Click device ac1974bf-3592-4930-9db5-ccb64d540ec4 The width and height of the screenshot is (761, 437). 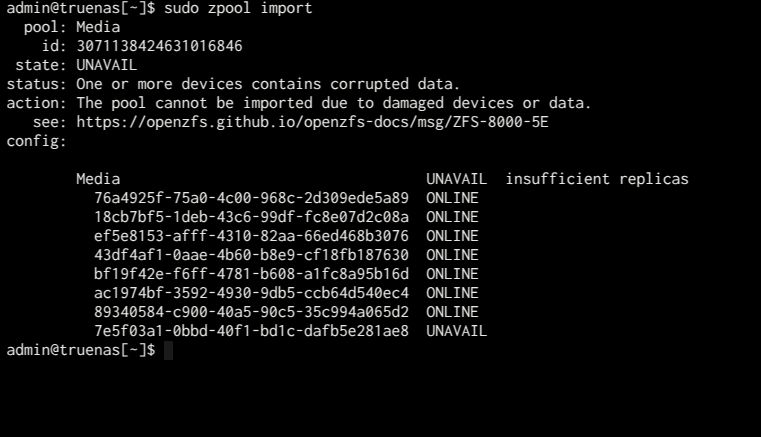click(251, 293)
